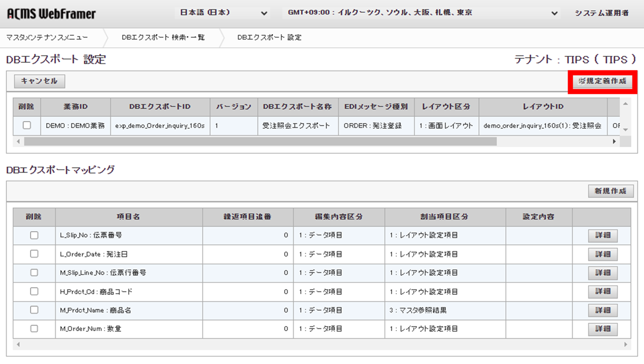This screenshot has width=644, height=364.
Task: Open 詳細 for L_Order_Date 発注日 row
Action: click(603, 254)
